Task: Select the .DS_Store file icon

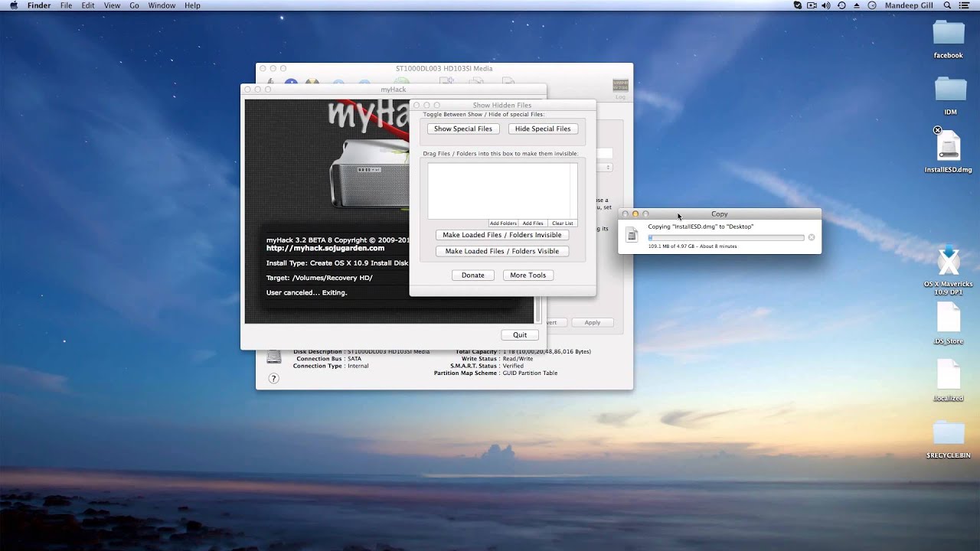Action: [x=949, y=318]
